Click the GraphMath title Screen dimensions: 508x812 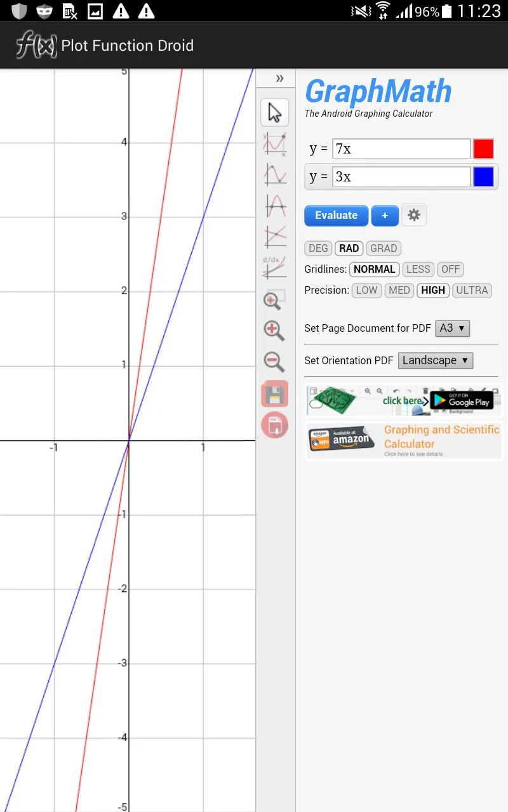tap(378, 92)
